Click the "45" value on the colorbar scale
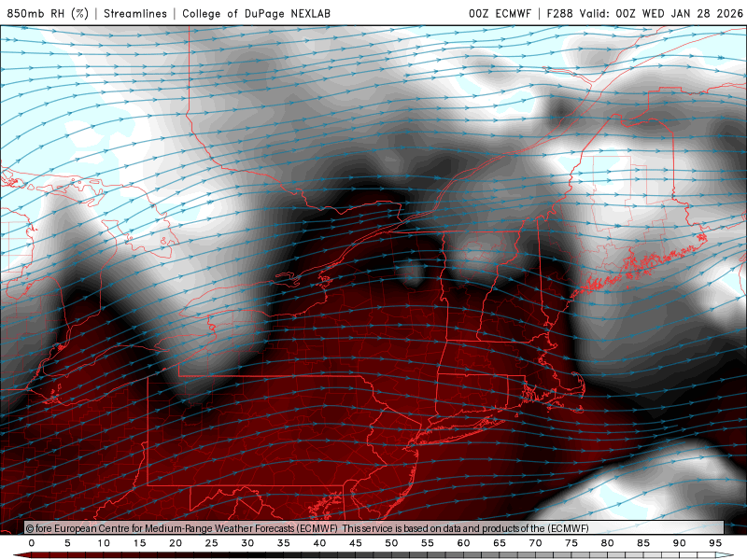 [356, 543]
